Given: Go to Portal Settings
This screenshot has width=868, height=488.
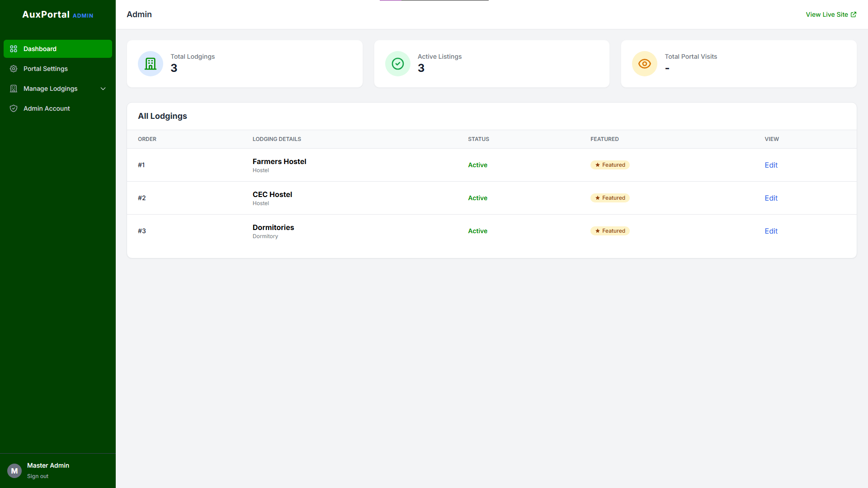Looking at the screenshot, I should tap(58, 69).
